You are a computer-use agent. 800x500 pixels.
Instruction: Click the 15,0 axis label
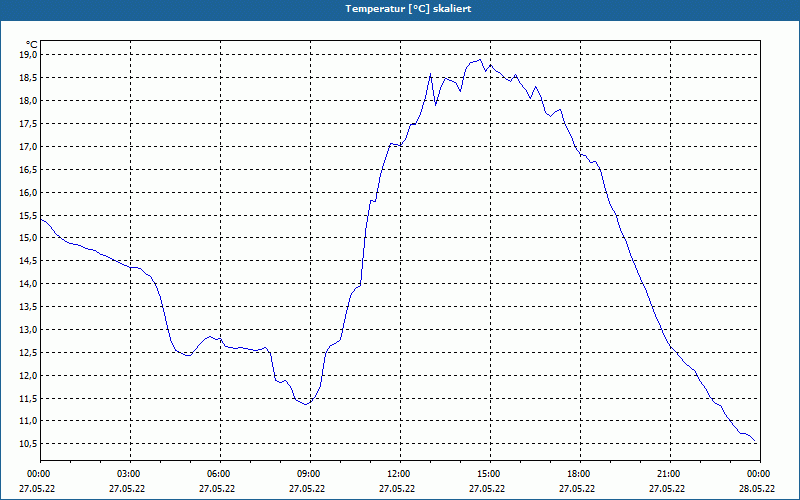(x=29, y=238)
